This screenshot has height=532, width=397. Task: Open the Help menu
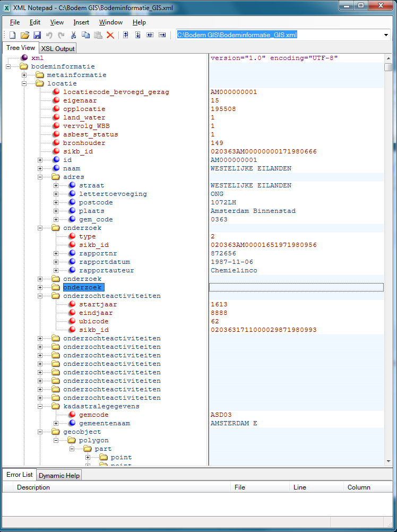(x=139, y=22)
